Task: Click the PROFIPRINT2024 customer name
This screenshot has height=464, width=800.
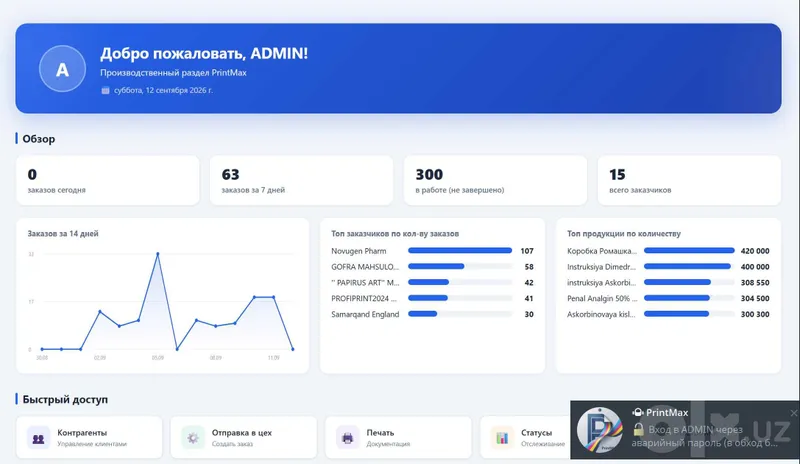Action: point(364,299)
